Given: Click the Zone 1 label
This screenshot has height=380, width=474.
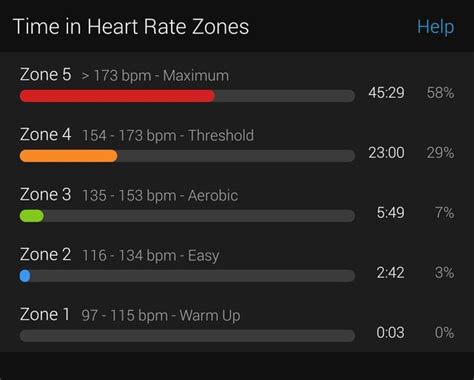Looking at the screenshot, I should point(45,314).
